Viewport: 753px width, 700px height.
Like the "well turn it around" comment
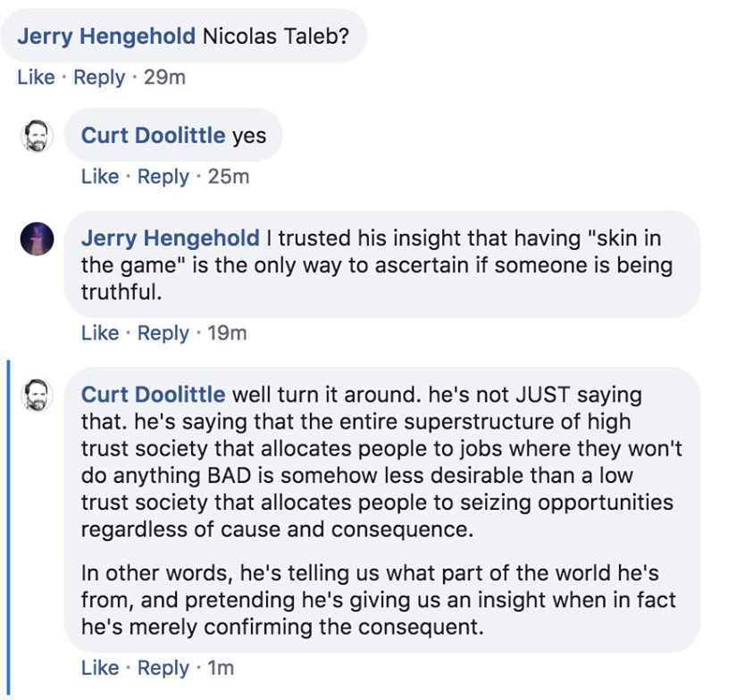(x=100, y=668)
